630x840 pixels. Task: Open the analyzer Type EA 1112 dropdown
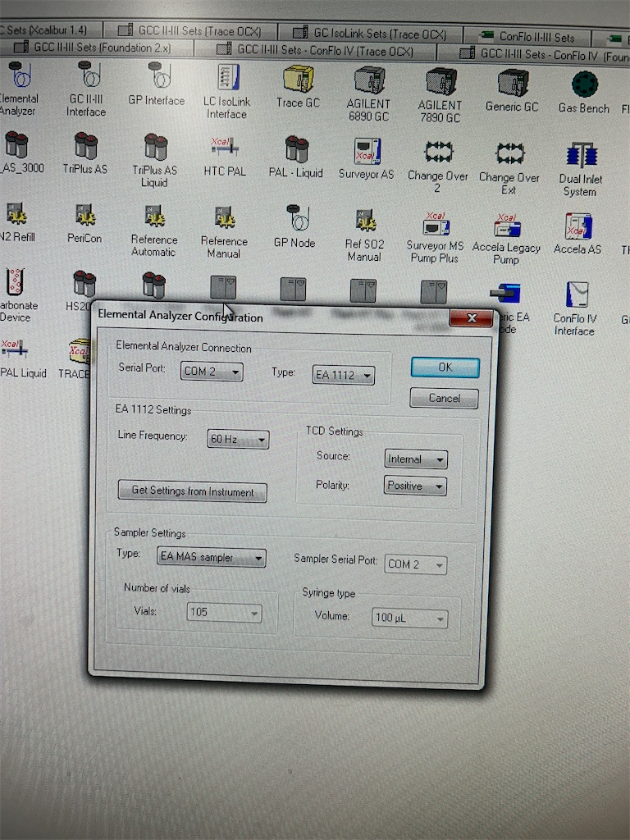(x=344, y=375)
